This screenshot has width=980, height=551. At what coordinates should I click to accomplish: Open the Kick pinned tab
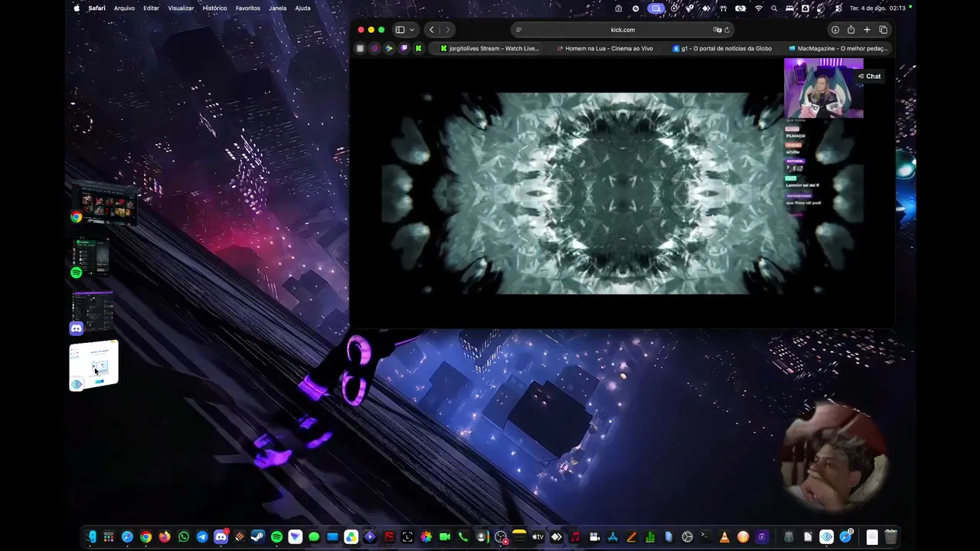[418, 48]
